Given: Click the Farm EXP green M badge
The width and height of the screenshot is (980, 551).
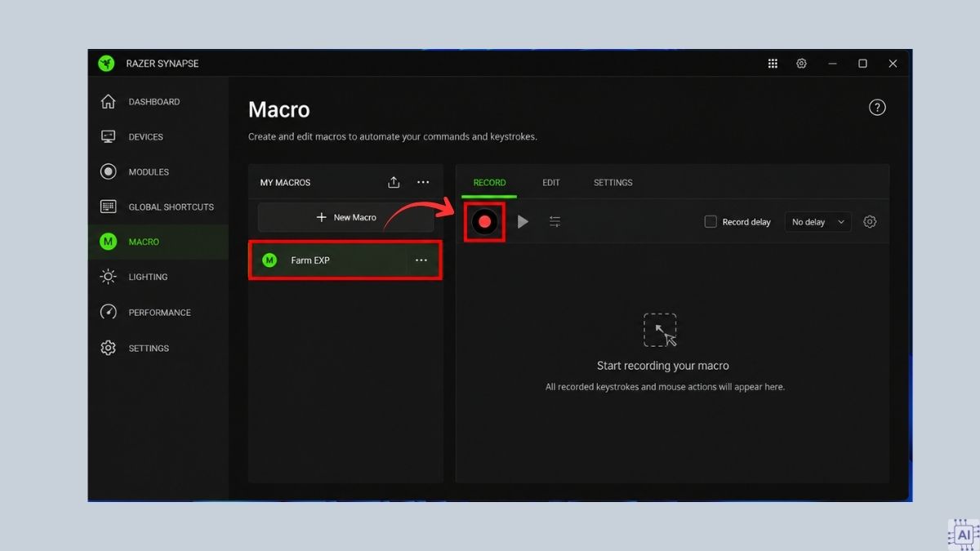Looking at the screenshot, I should [269, 260].
